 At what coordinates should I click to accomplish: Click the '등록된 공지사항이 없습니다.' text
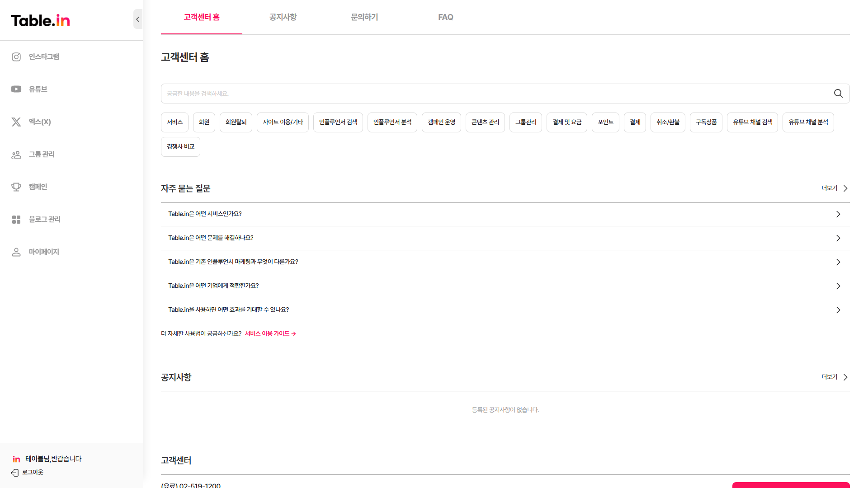pyautogui.click(x=505, y=410)
